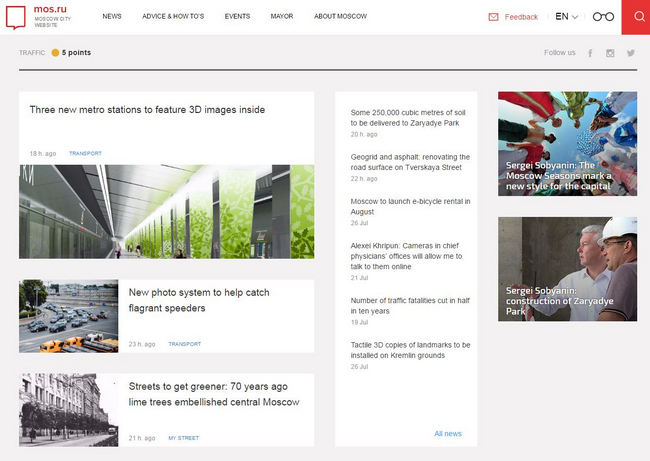Click the flagrant speeders traffic thumbnail
Screen dimensions: 650x461
coord(68,316)
